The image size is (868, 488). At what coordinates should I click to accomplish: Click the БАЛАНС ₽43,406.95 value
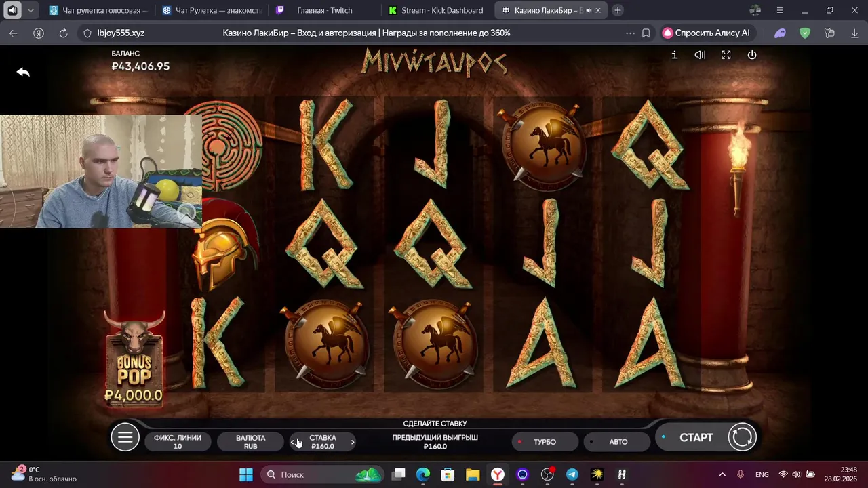(x=140, y=66)
